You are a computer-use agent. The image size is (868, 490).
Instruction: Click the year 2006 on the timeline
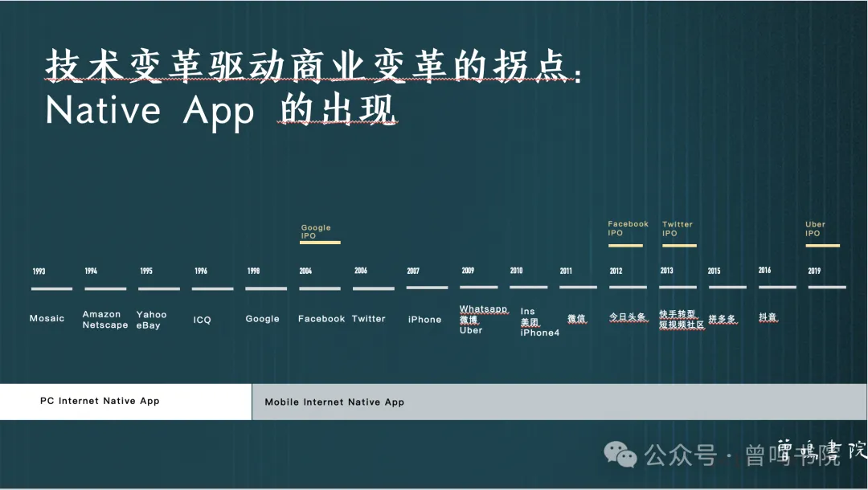point(361,271)
